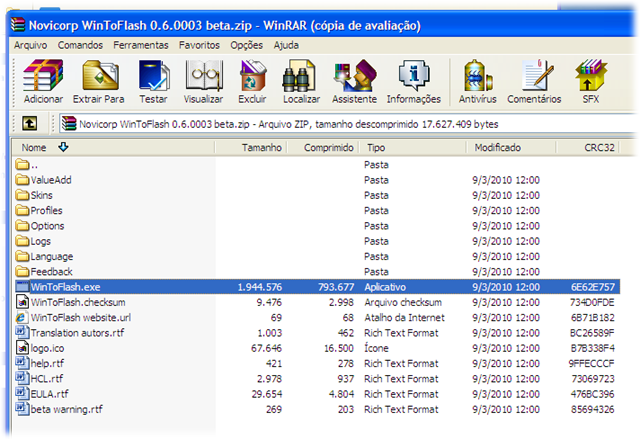Click the 16.500 compressed value
Image resolution: width=640 pixels, height=439 pixels.
click(x=339, y=348)
